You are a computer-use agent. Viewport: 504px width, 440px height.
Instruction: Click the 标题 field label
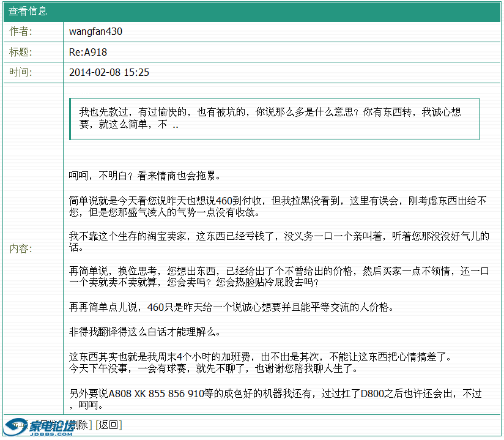[x=20, y=52]
